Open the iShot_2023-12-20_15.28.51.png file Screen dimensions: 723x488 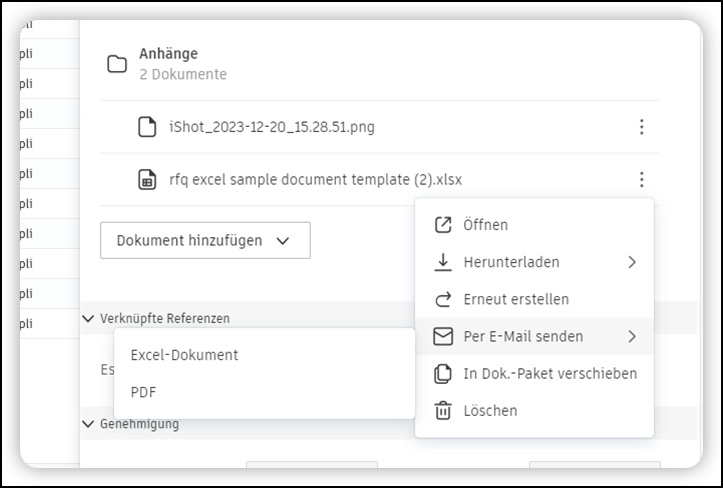(272, 127)
